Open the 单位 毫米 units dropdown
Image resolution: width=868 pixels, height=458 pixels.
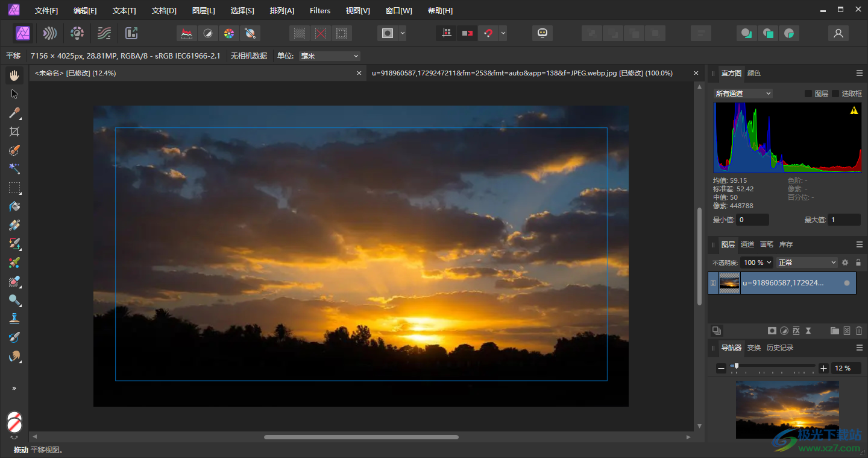(330, 56)
